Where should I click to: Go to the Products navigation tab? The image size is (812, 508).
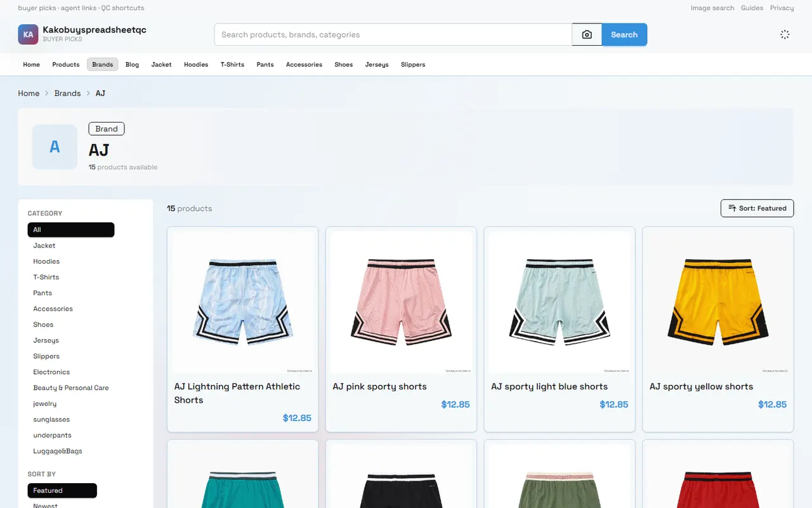[66, 65]
